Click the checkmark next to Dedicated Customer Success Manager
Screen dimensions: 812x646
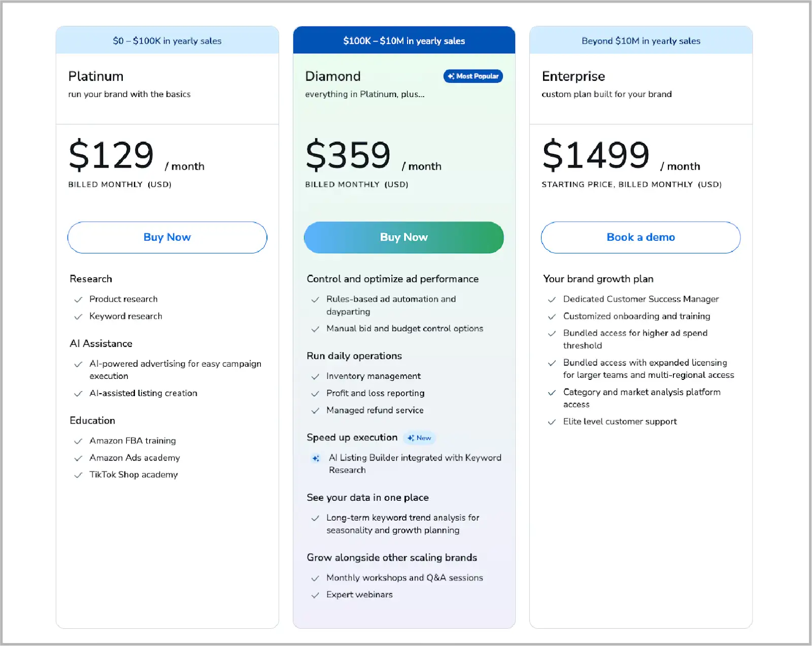552,300
